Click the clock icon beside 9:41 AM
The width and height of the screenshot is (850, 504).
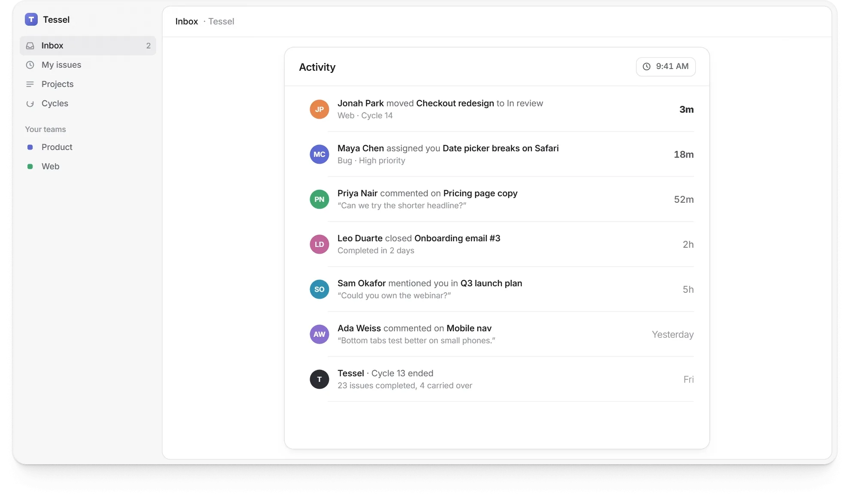(647, 66)
